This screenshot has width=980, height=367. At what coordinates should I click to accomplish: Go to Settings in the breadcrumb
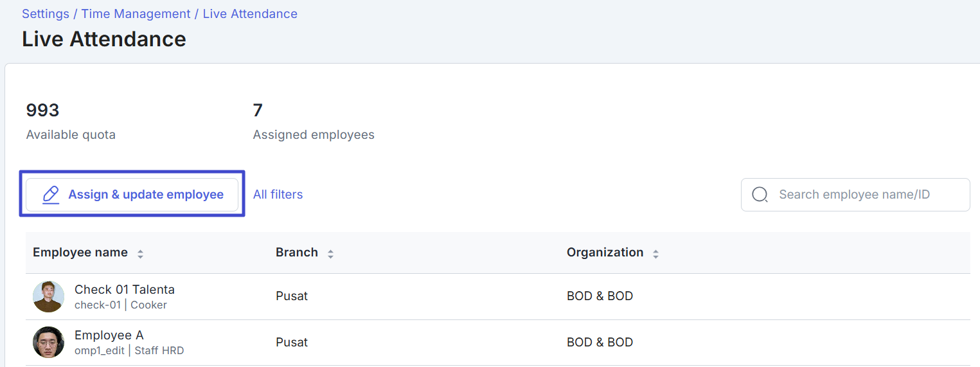coord(46,13)
